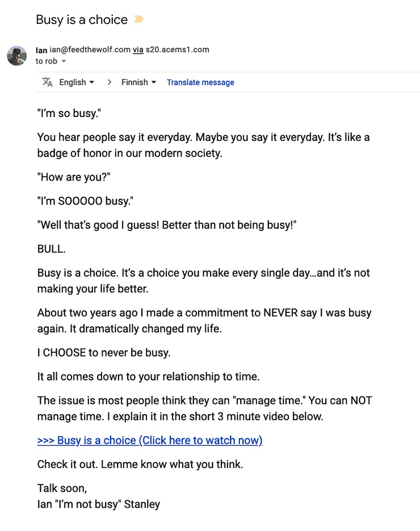Click the Busy is a choice subject heading
The image size is (420, 531).
[x=82, y=20]
